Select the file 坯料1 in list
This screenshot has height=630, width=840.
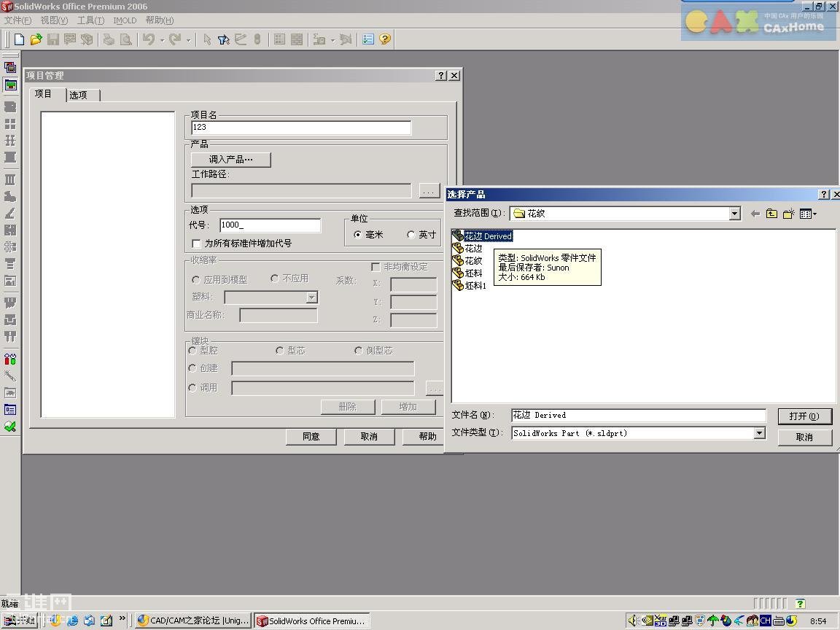point(470,286)
